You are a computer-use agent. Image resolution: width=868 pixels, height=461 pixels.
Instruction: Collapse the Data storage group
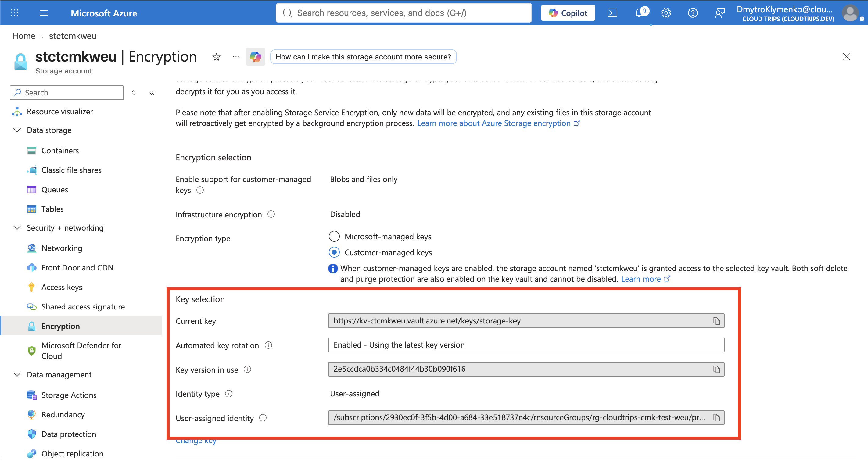tap(17, 130)
